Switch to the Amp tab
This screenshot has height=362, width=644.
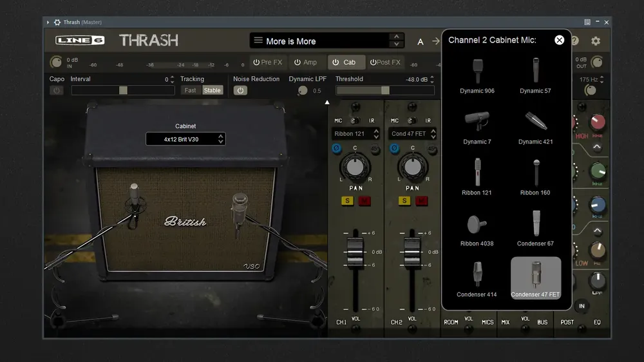[x=305, y=62]
